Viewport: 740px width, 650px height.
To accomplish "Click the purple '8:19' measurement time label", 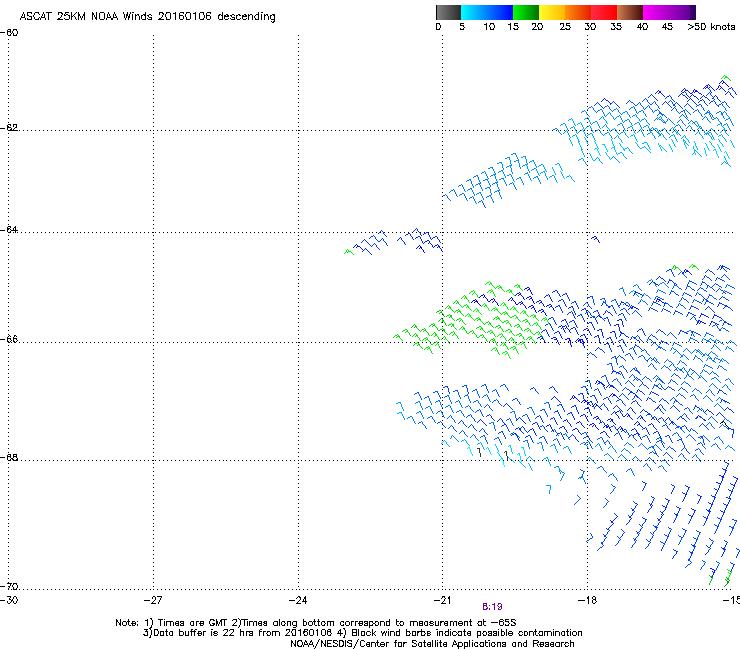I will (x=492, y=607).
